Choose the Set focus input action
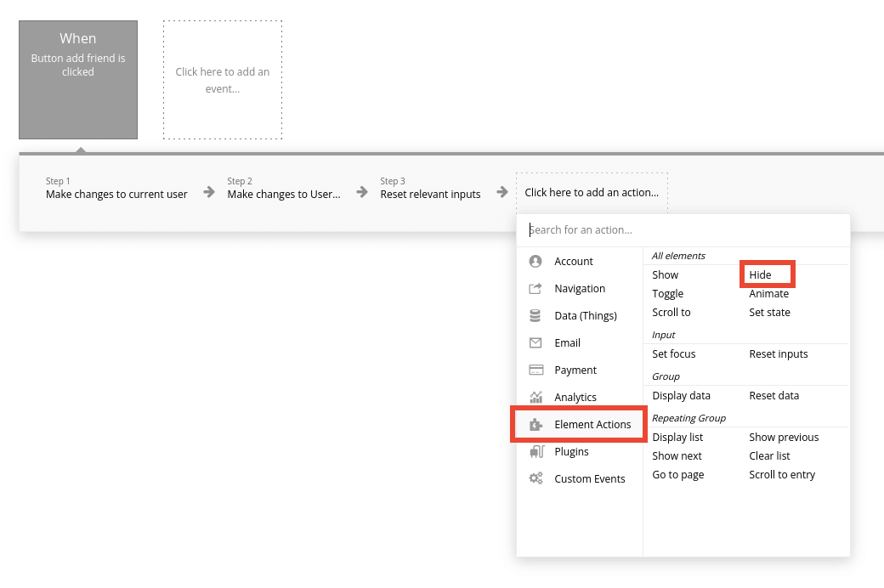This screenshot has width=884, height=588. click(x=674, y=354)
